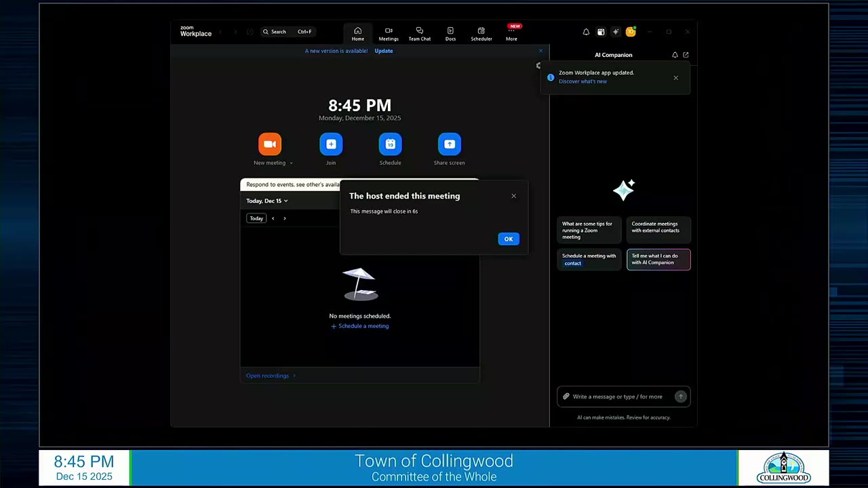The width and height of the screenshot is (868, 488).
Task: Click the large '8:45 PM' clock in Zoom
Action: 360,105
